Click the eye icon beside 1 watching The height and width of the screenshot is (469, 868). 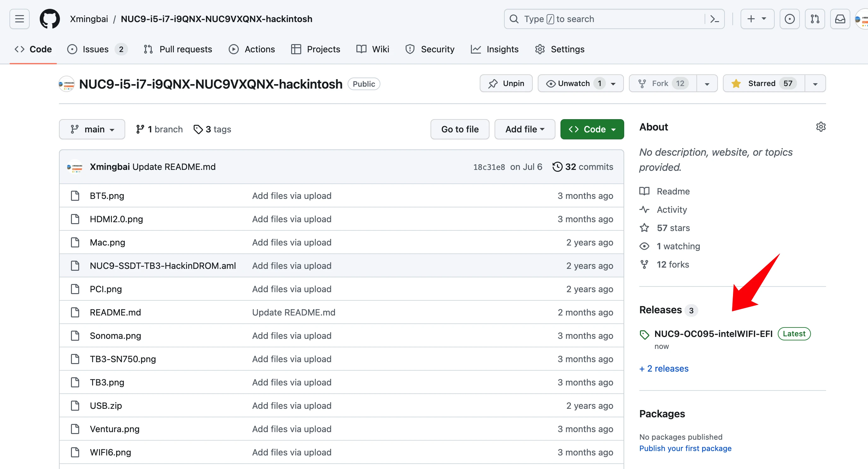coord(644,246)
